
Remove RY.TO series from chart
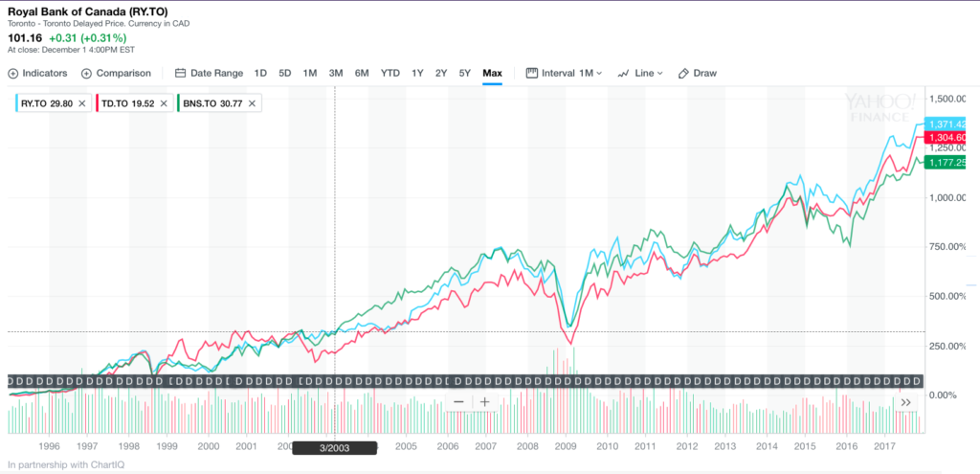click(x=81, y=103)
